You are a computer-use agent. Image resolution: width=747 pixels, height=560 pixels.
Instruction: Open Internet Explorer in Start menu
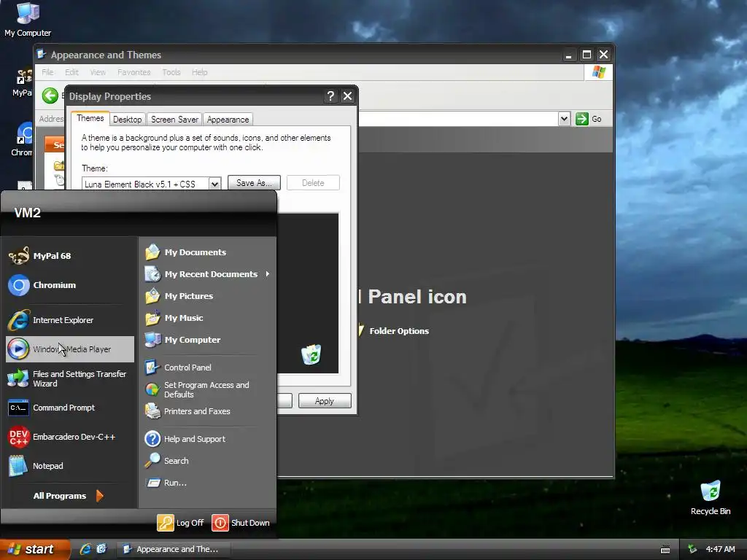(x=69, y=320)
